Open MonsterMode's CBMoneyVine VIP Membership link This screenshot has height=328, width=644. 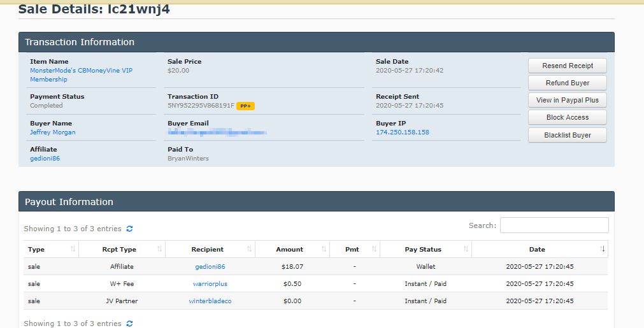point(82,75)
